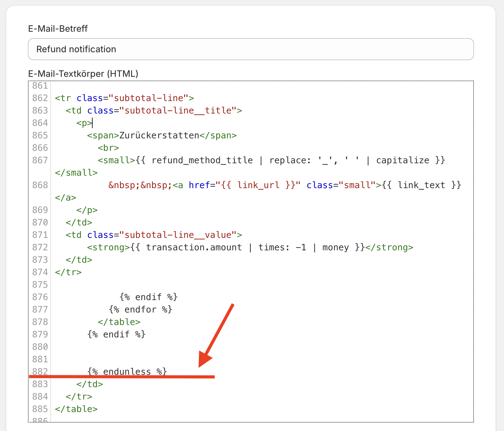The image size is (504, 431).
Task: Click the E-Mail-Textkörper (HTML) label
Action: (x=83, y=74)
